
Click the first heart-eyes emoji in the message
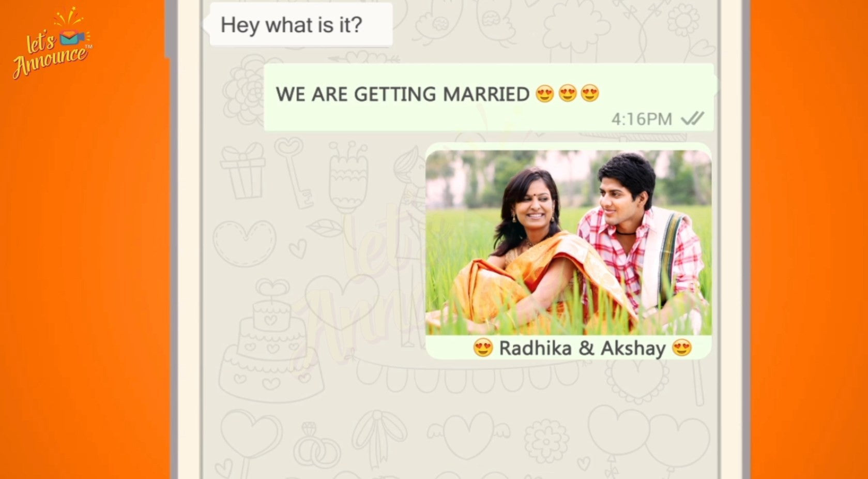click(545, 94)
